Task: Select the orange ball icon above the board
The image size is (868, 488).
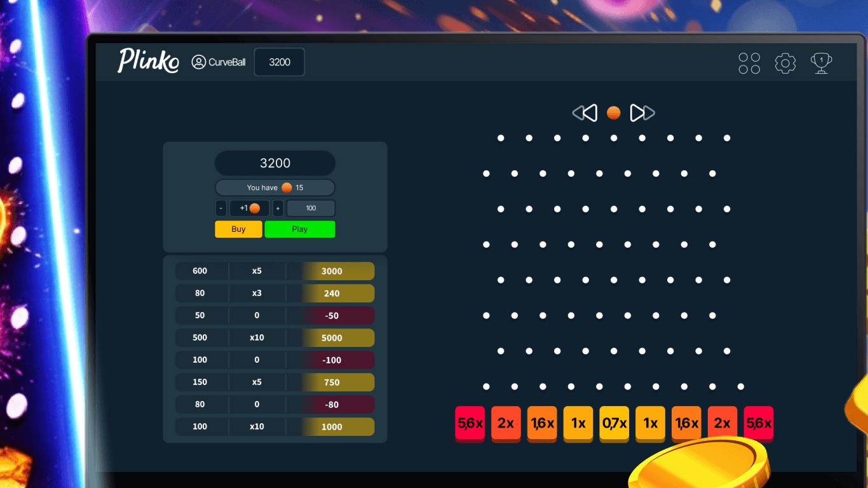Action: (613, 112)
